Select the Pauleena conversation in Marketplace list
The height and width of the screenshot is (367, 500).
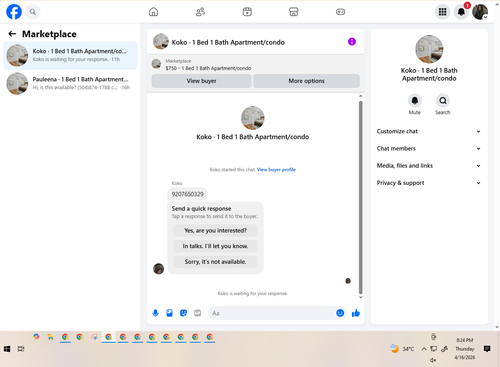[x=70, y=83]
